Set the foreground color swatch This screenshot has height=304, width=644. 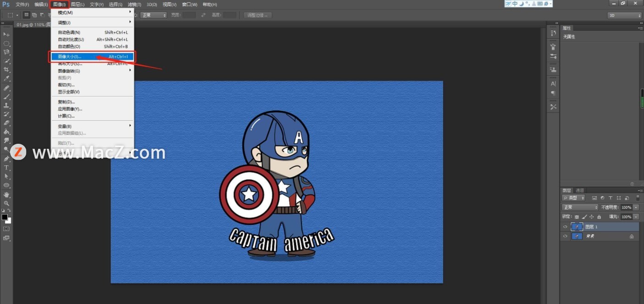tap(5, 217)
